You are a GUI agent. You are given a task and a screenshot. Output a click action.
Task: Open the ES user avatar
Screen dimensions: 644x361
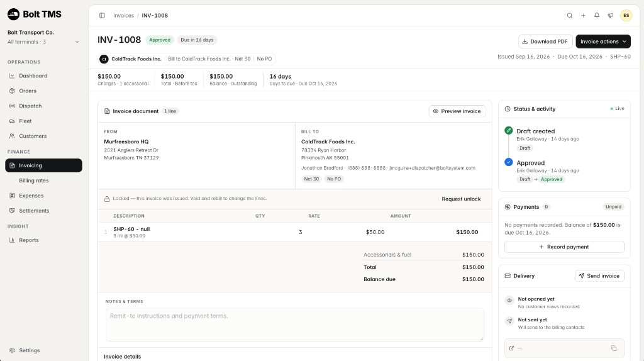click(626, 16)
